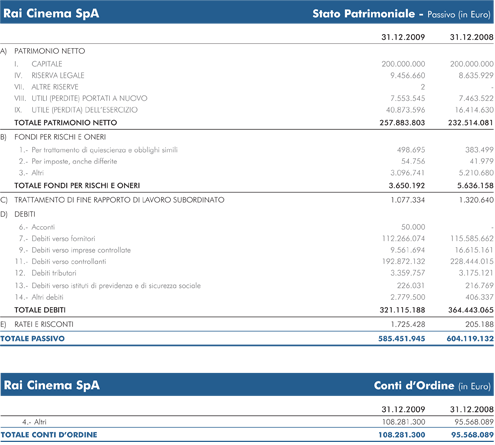Select the value 5.210.680
495x445 pixels.
[x=476, y=173]
